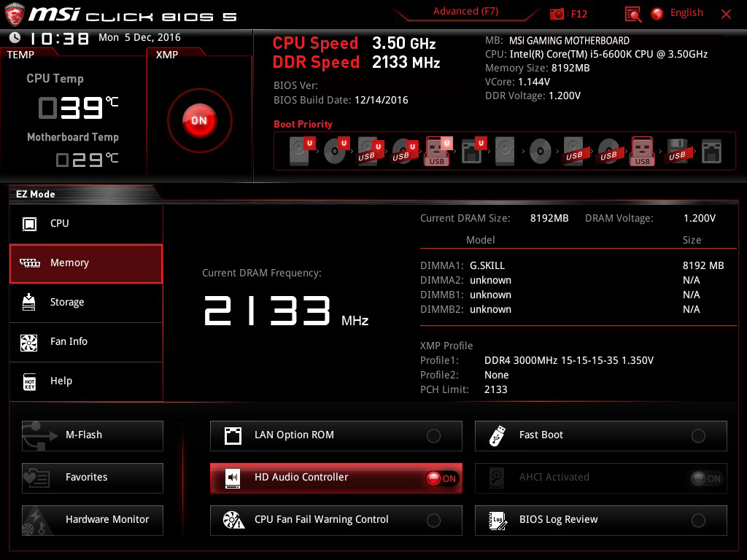Select legacy network boot icon at row end
Viewport: 747px width, 560px height.
711,152
